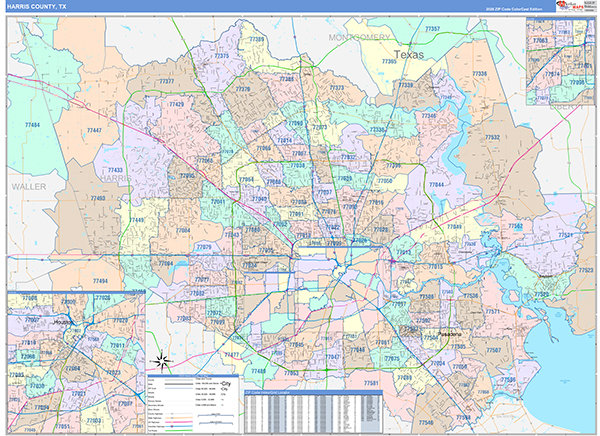Screen dimensions: 600x436
Task: Select ZIP code 77095
Action: pos(187,176)
